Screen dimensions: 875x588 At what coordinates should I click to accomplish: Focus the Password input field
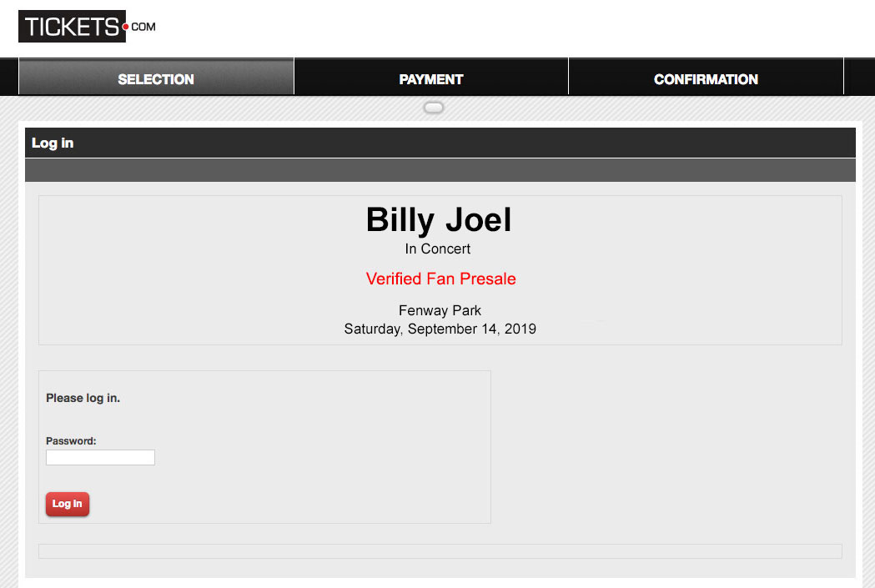click(100, 457)
